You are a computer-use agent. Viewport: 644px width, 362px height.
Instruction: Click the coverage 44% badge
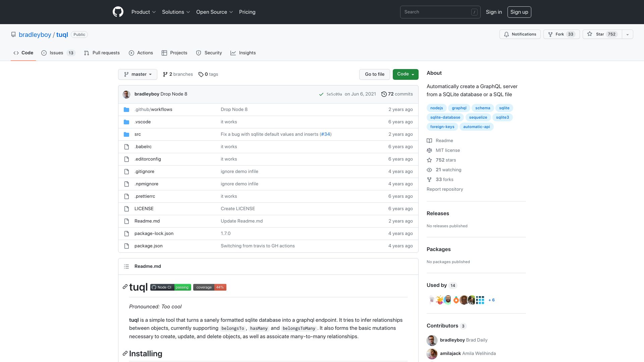point(210,287)
